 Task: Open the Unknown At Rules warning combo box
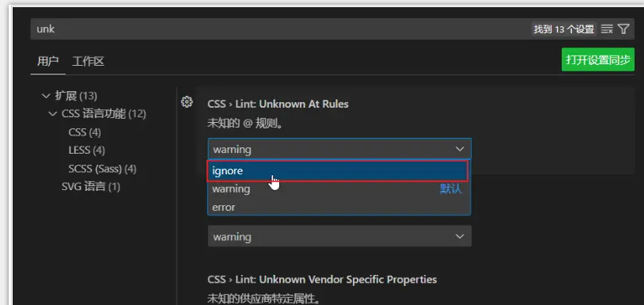click(x=339, y=149)
